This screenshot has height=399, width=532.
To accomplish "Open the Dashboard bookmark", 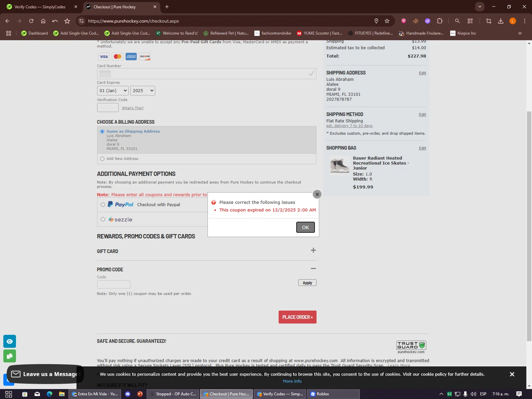I will 34,33.
